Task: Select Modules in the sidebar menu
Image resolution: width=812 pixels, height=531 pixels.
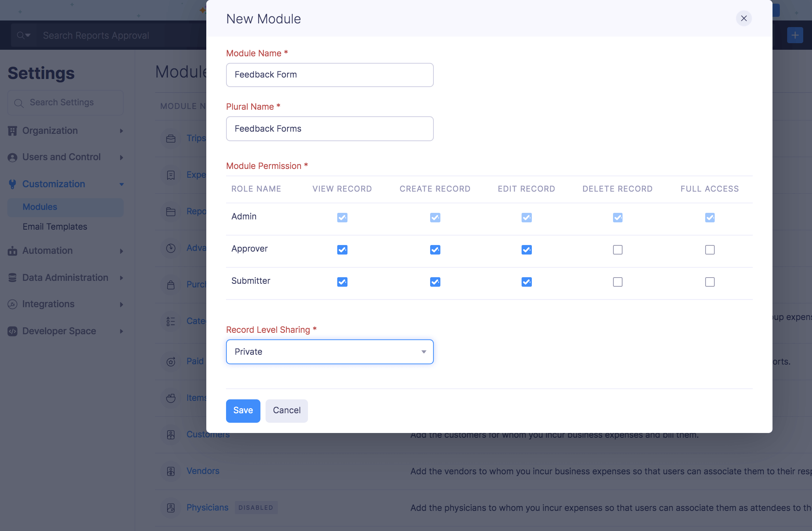Action: (x=40, y=207)
